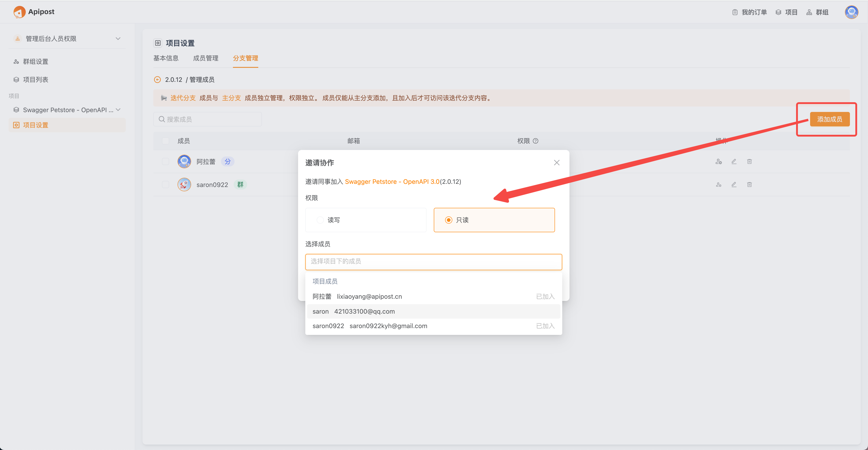The image size is (868, 450).
Task: Select 项目设置 in sidebar
Action: coord(67,125)
